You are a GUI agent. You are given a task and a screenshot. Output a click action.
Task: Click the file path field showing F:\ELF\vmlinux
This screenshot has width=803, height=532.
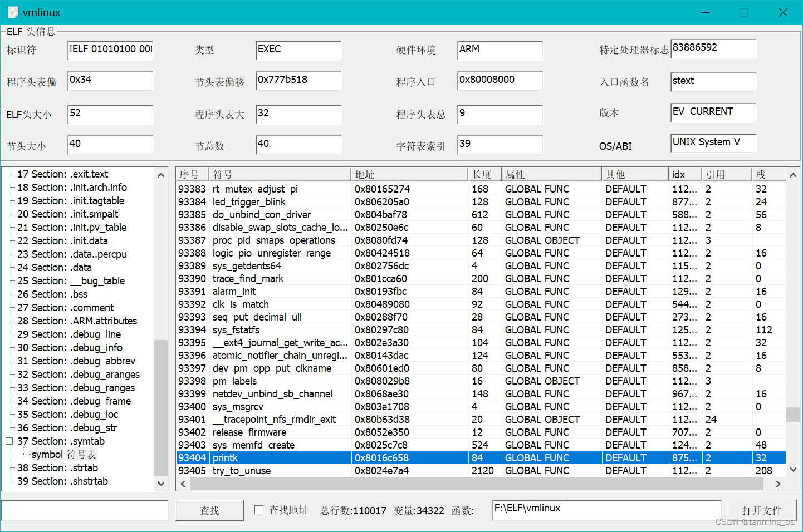[x=606, y=508]
